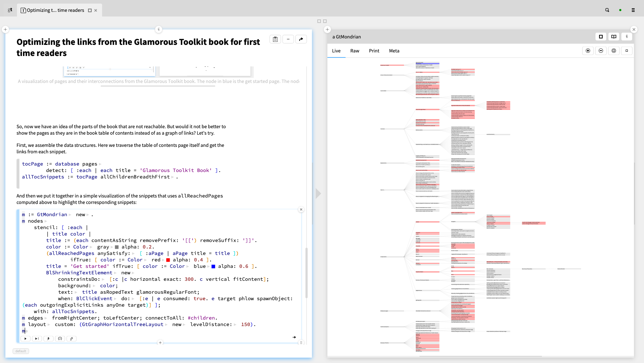Viewport: 644px width, 363px height.
Task: Click the gray color swatch
Action: tap(117, 247)
